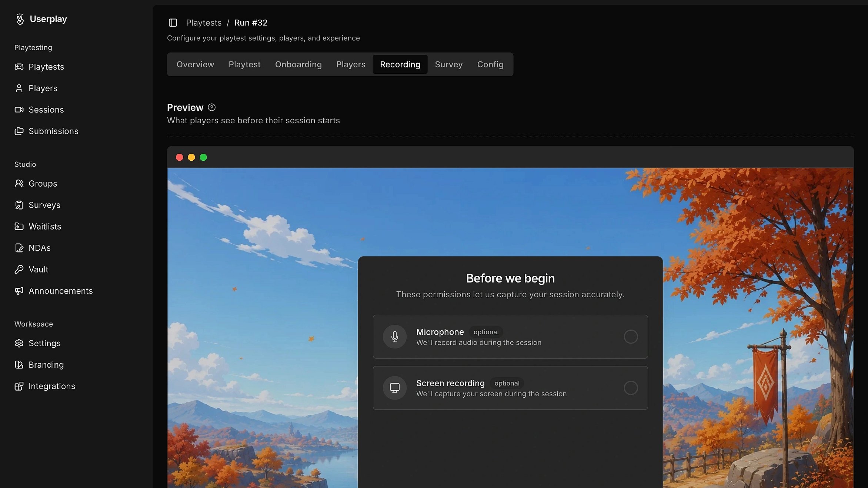The height and width of the screenshot is (488, 868).
Task: Click the Integrations blocks icon
Action: (19, 386)
